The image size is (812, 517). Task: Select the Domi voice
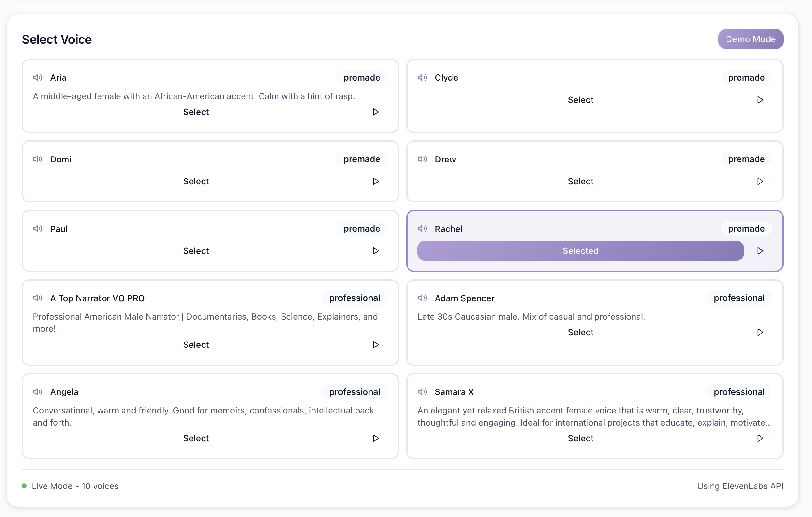coord(196,182)
